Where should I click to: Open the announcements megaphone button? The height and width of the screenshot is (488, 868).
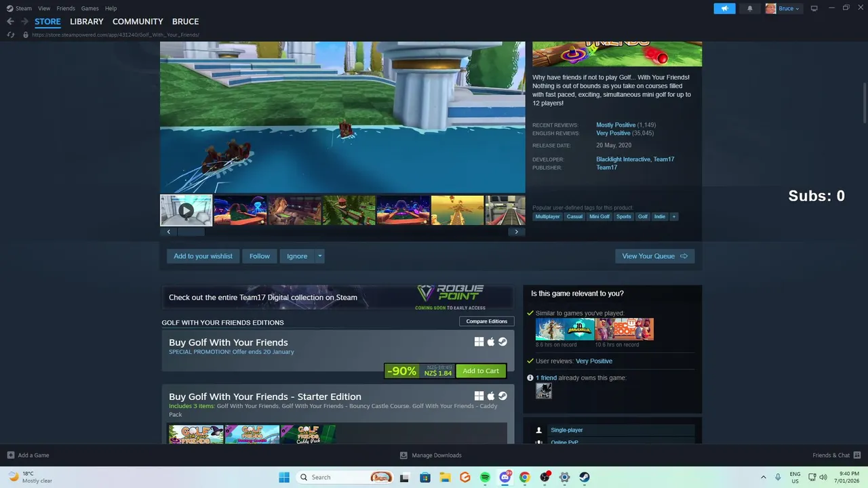coord(724,8)
